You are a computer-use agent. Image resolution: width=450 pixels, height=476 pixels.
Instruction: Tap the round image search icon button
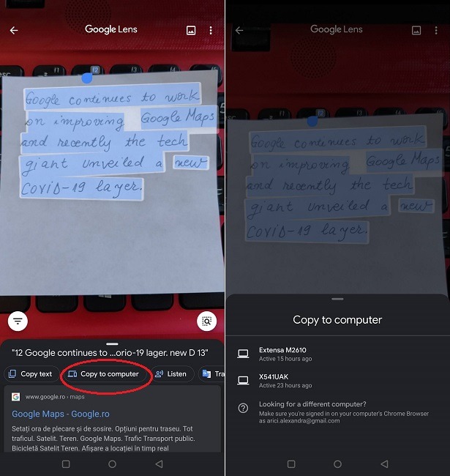tap(206, 321)
